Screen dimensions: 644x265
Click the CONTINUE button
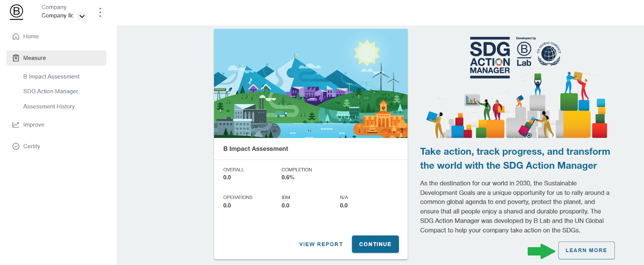[x=375, y=244]
